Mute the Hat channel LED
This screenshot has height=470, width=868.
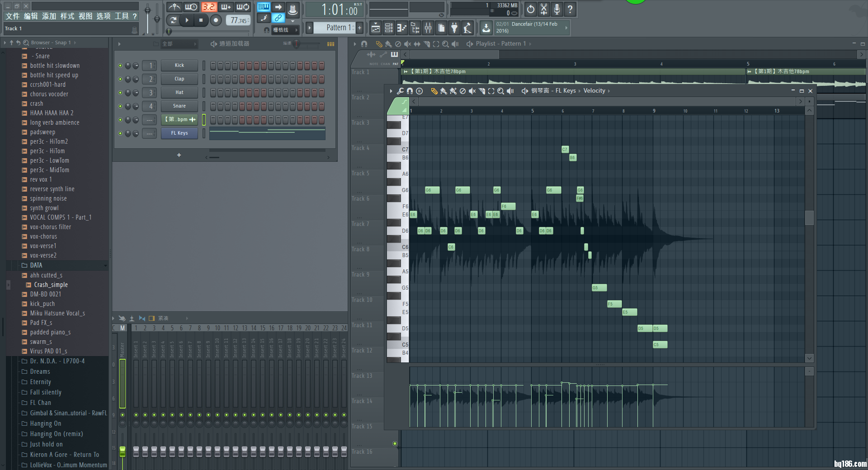pos(120,93)
